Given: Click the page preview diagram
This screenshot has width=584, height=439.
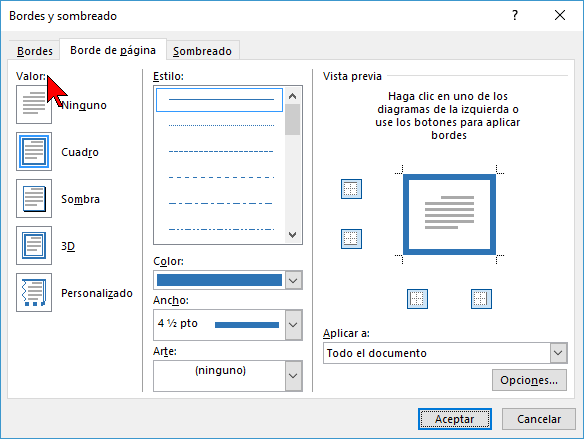Looking at the screenshot, I should coord(450,214).
